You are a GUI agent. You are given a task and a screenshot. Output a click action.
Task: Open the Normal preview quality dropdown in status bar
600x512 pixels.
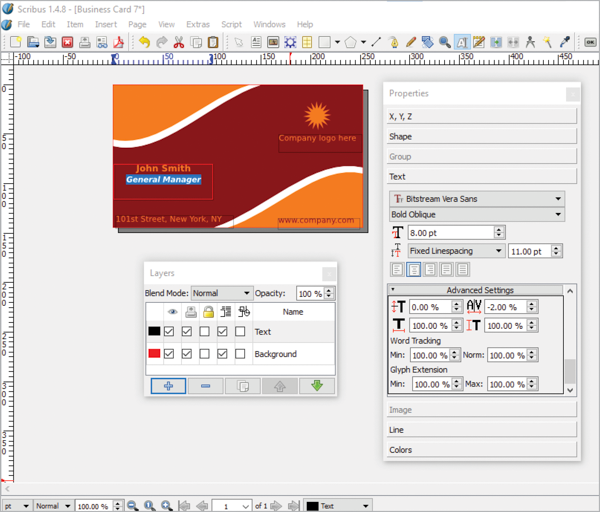click(x=53, y=506)
